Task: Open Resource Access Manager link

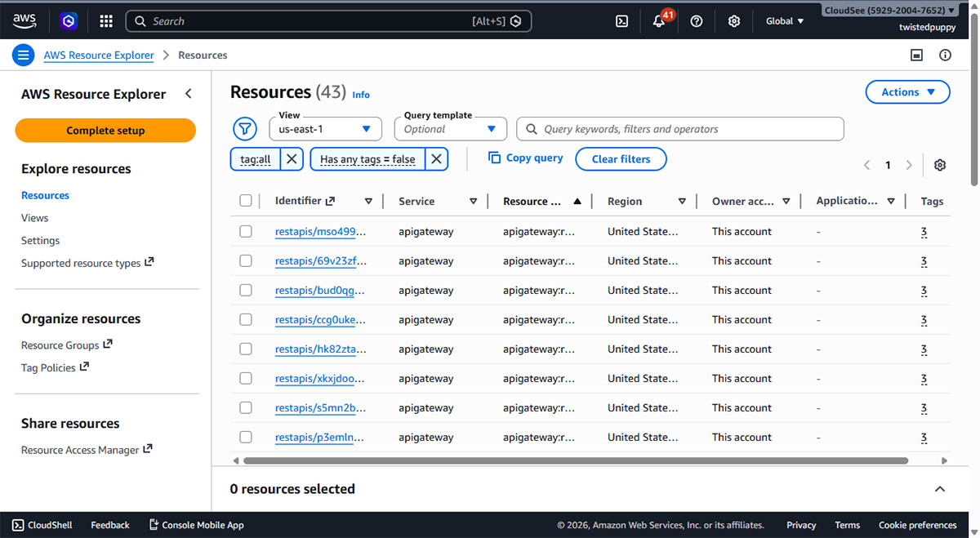Action: 87,450
